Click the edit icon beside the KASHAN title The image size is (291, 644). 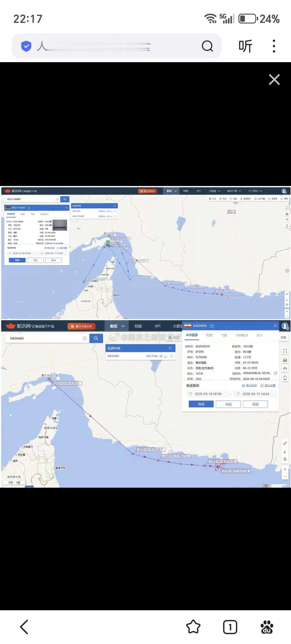click(x=212, y=326)
